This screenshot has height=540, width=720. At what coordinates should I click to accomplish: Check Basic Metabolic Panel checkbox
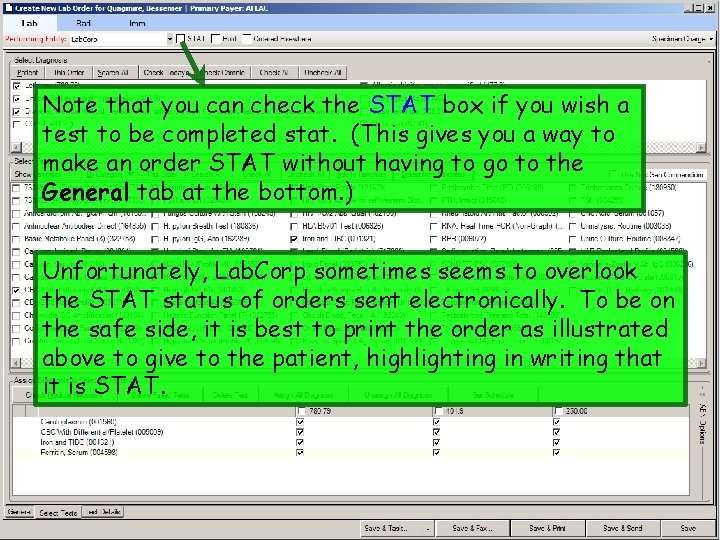click(x=17, y=239)
